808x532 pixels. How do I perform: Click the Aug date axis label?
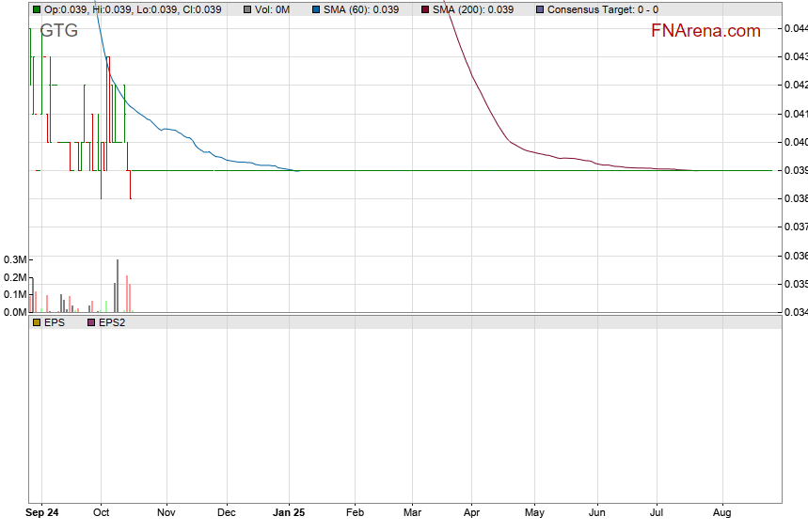[722, 513]
